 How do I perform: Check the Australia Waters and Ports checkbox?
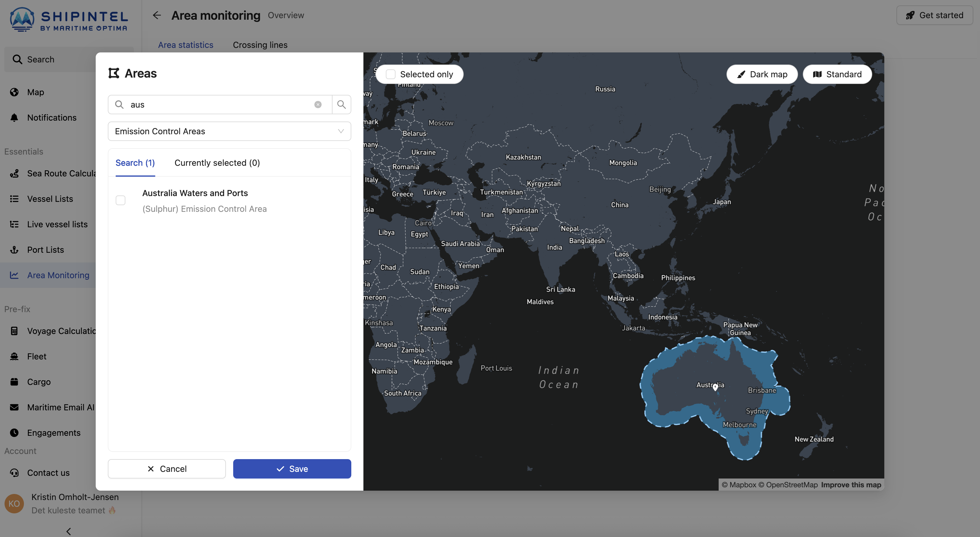pos(121,200)
